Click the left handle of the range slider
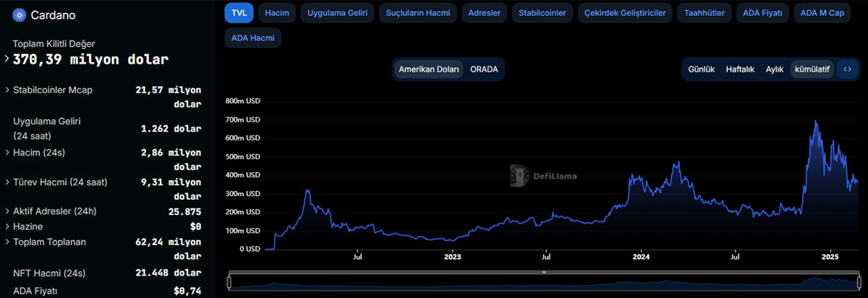Image resolution: width=868 pixels, height=298 pixels. coord(229,283)
